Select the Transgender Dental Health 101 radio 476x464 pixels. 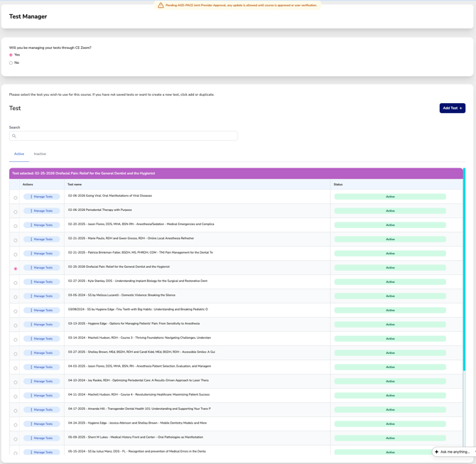click(x=16, y=411)
